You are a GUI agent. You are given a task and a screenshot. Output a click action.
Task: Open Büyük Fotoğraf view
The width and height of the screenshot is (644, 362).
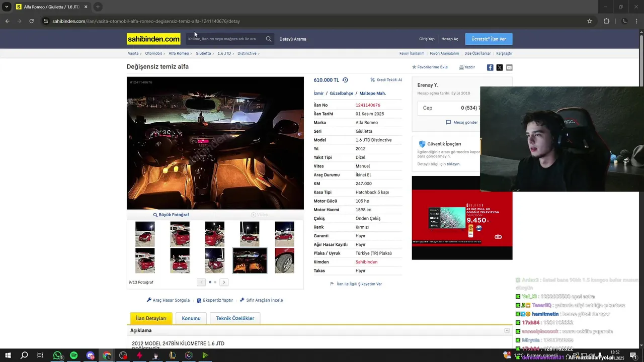tap(171, 215)
